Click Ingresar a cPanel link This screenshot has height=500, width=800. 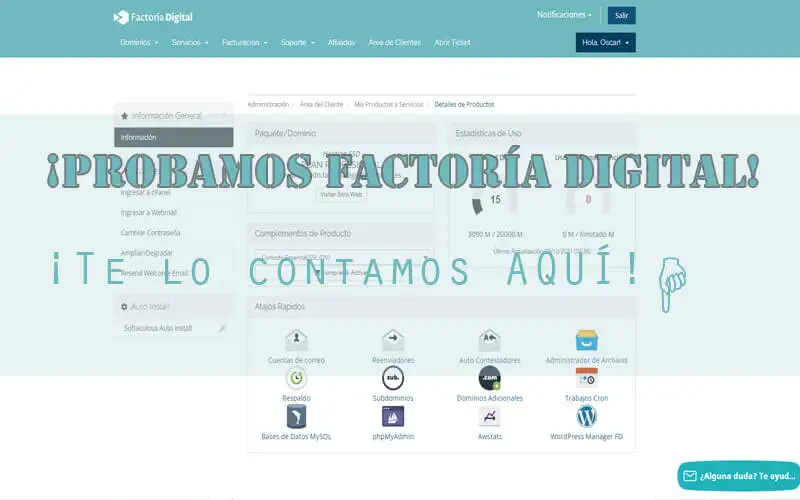145,192
